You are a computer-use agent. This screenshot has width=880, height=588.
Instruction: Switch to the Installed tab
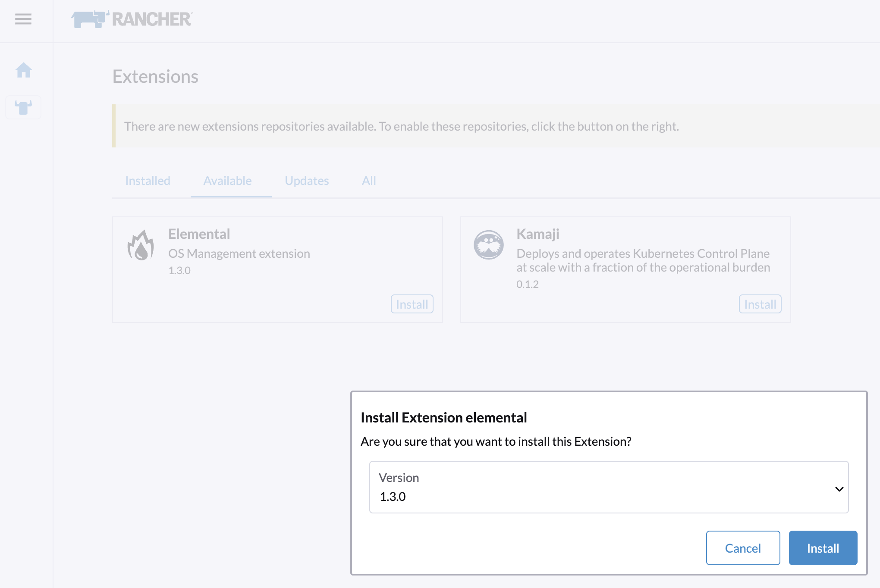[x=147, y=181]
